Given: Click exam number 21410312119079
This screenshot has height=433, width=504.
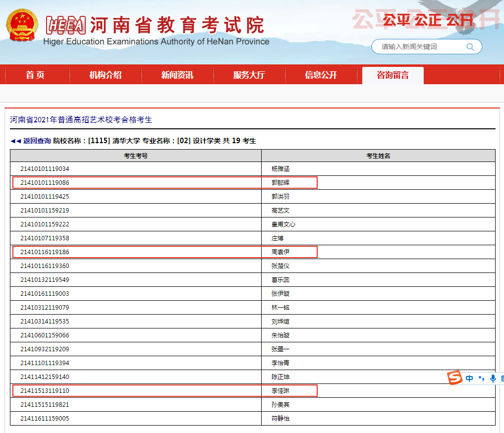Looking at the screenshot, I should [x=45, y=307].
